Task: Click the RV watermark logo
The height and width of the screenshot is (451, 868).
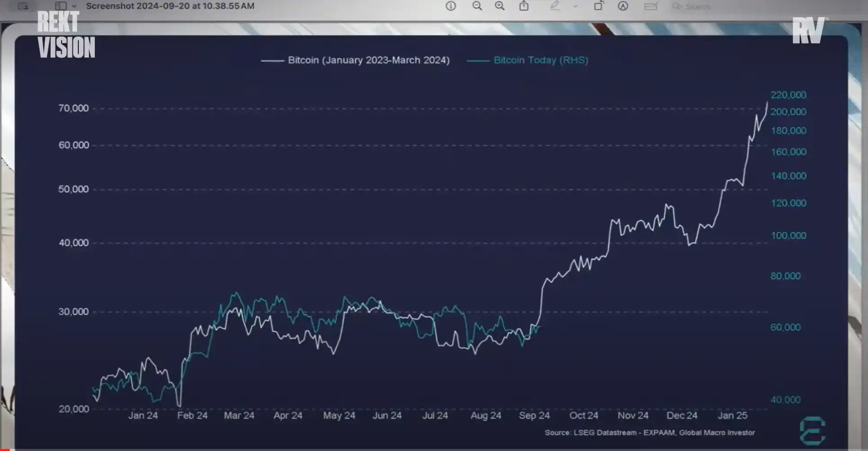Action: (x=809, y=30)
